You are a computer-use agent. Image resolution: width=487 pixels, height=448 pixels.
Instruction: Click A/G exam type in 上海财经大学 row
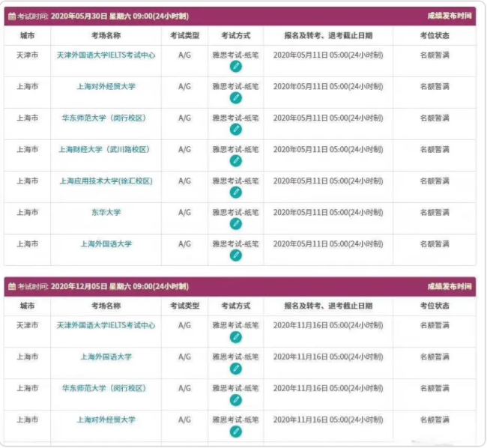(x=184, y=150)
